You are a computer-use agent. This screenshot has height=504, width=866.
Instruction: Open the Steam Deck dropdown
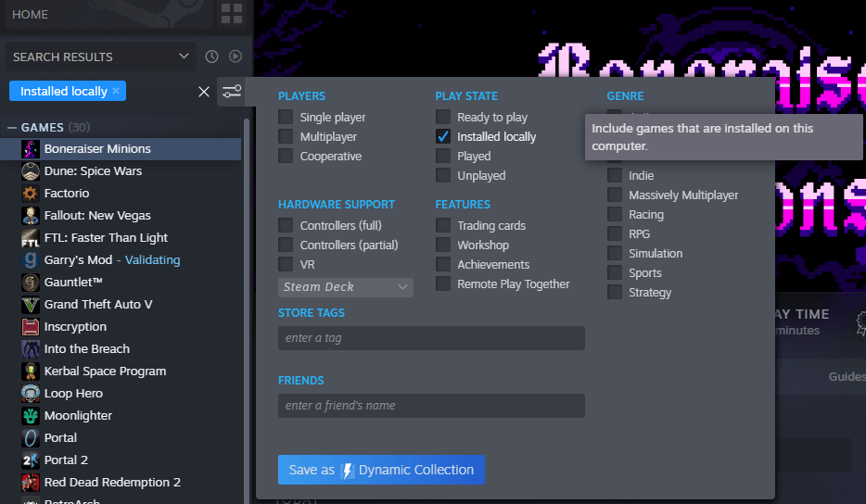[x=346, y=287]
